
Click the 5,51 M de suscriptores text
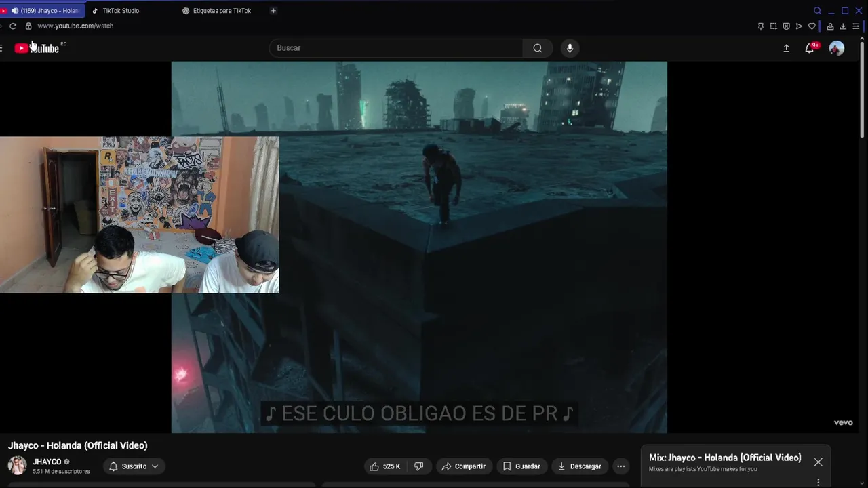click(x=61, y=472)
